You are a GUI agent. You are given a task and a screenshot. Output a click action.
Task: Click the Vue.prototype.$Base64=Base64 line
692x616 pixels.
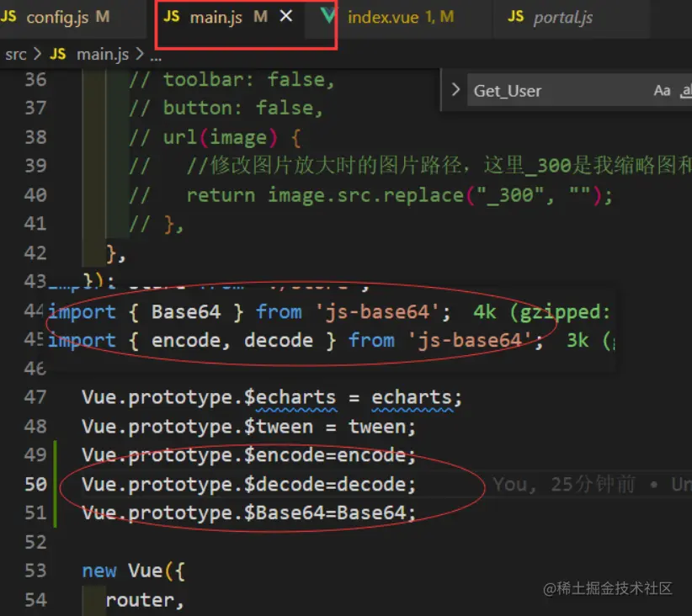(249, 513)
